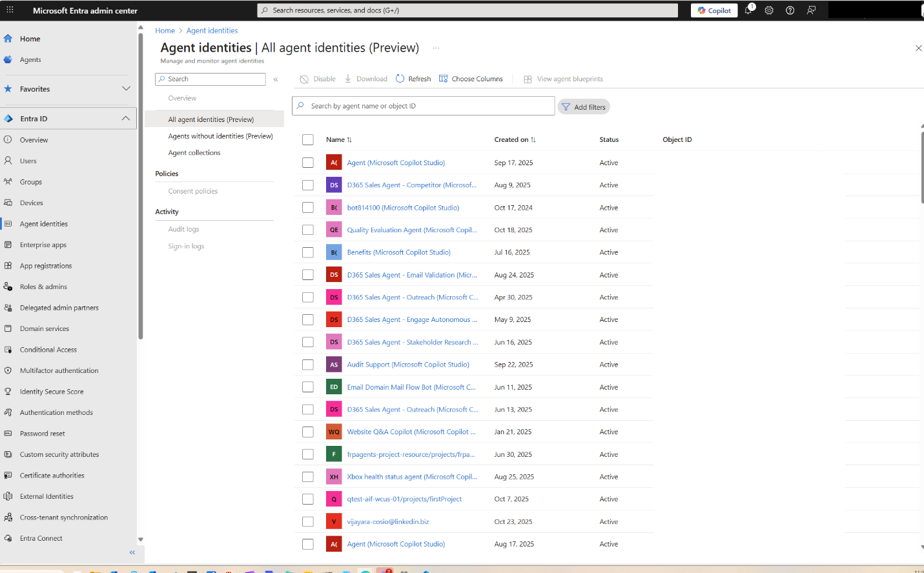Open the settings gear icon
924x573 pixels.
coord(768,10)
